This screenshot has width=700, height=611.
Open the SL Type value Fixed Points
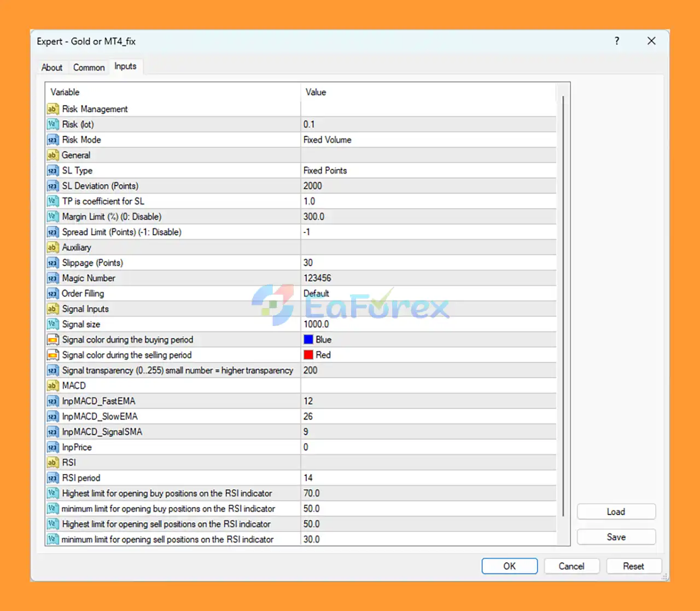coord(325,171)
